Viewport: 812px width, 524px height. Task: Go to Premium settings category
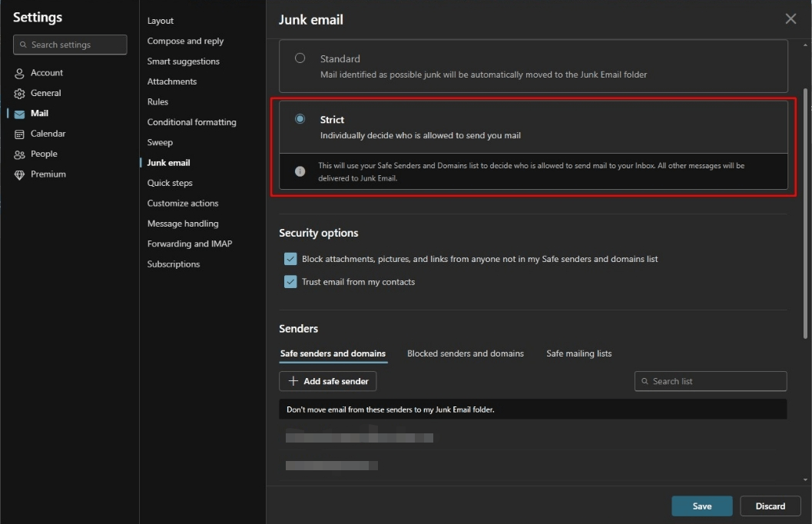pyautogui.click(x=48, y=174)
